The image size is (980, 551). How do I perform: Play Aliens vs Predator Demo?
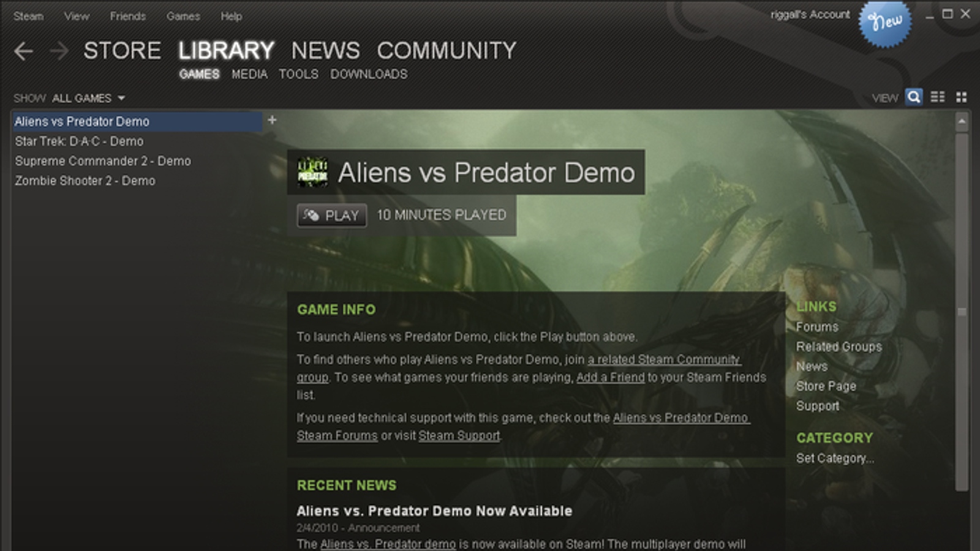[x=332, y=216]
